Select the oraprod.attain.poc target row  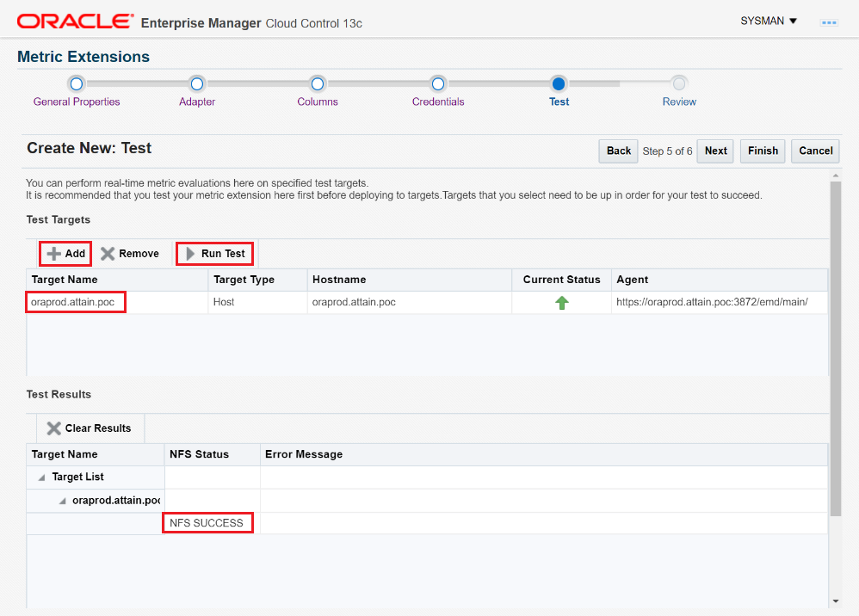(76, 303)
